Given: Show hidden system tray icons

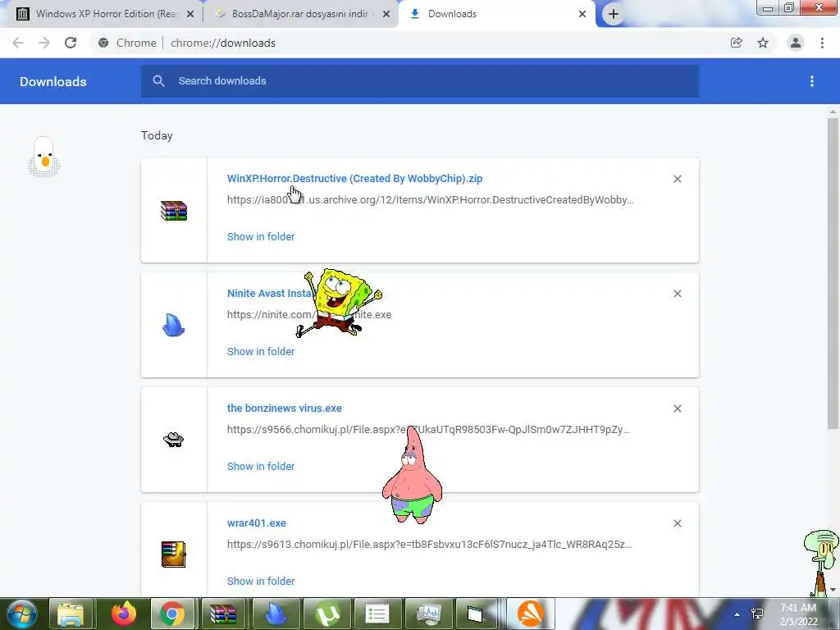Looking at the screenshot, I should click(x=737, y=614).
